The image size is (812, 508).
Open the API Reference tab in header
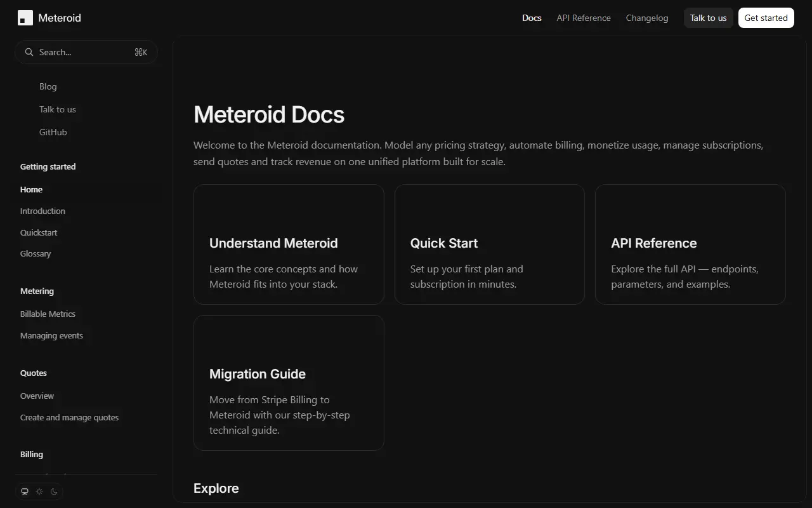[x=584, y=18]
